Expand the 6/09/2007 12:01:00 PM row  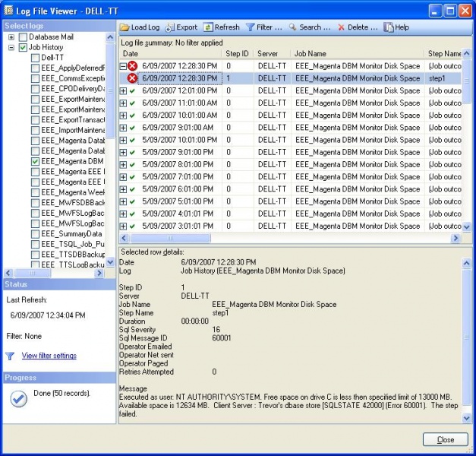(x=123, y=91)
